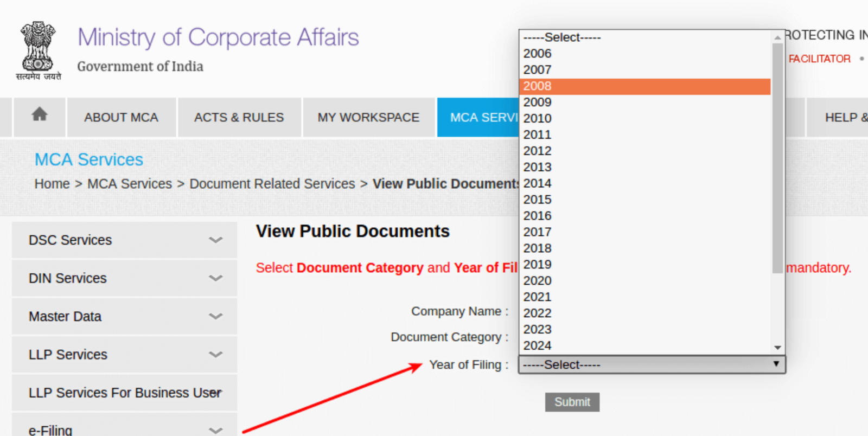
Task: Select year 2016 in list
Action: coord(645,216)
